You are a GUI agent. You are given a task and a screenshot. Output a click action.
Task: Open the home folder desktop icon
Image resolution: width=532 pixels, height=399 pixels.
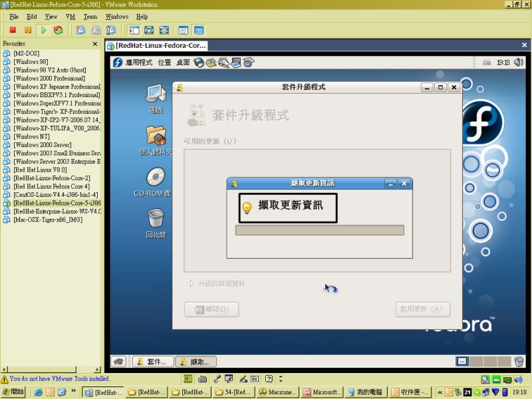156,140
